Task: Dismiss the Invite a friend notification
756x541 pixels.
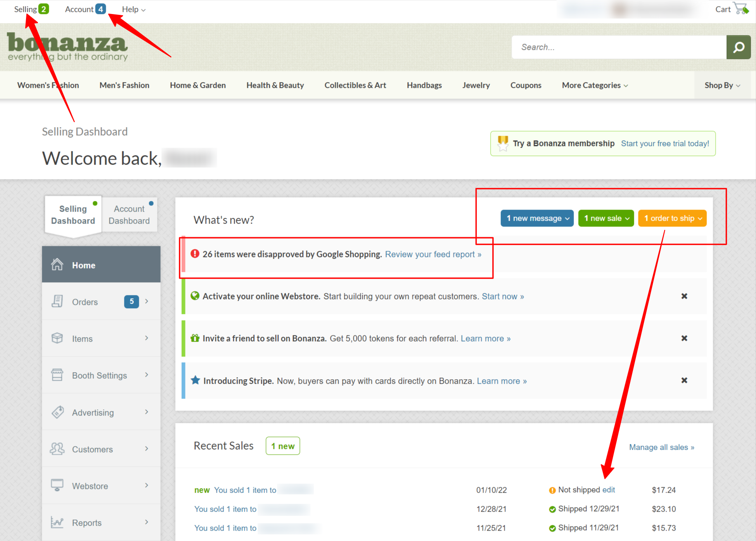Action: 684,338
